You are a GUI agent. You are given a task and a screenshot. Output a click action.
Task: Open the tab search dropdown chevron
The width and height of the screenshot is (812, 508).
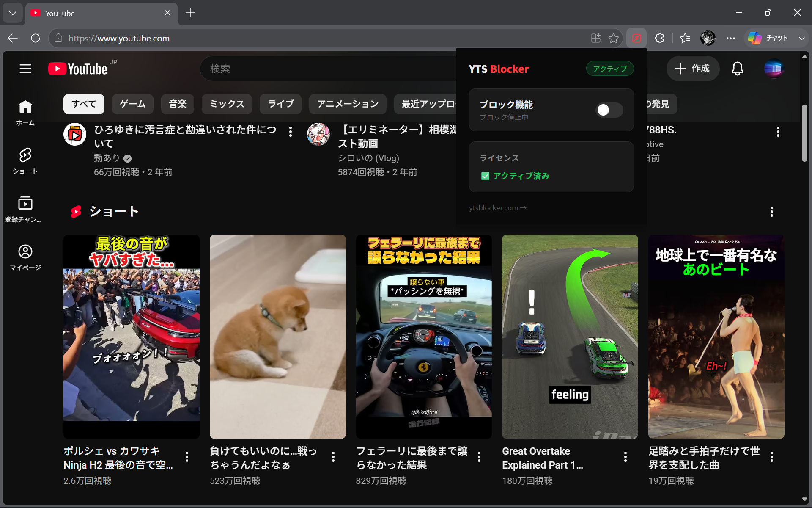(x=13, y=13)
